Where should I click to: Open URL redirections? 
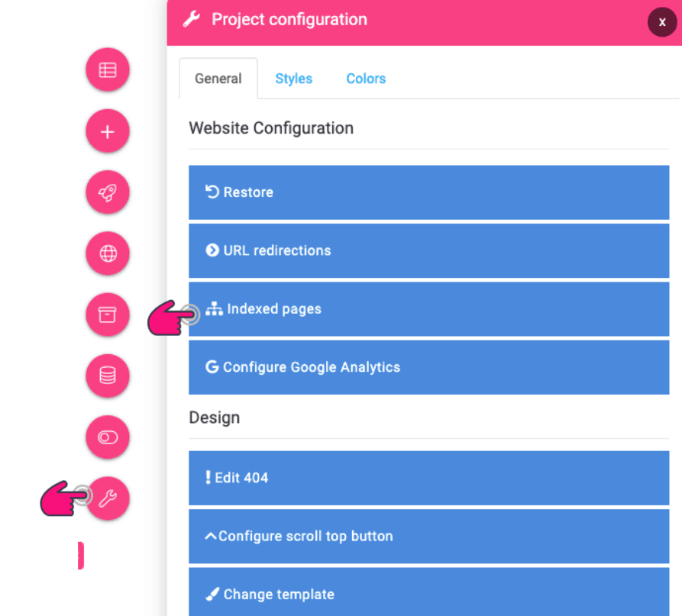[429, 250]
